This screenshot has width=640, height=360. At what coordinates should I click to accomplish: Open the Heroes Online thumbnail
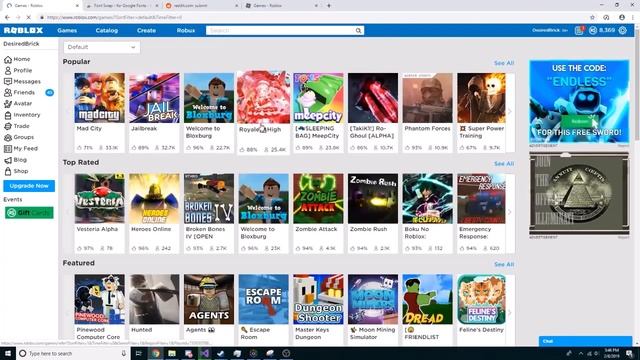click(154, 198)
